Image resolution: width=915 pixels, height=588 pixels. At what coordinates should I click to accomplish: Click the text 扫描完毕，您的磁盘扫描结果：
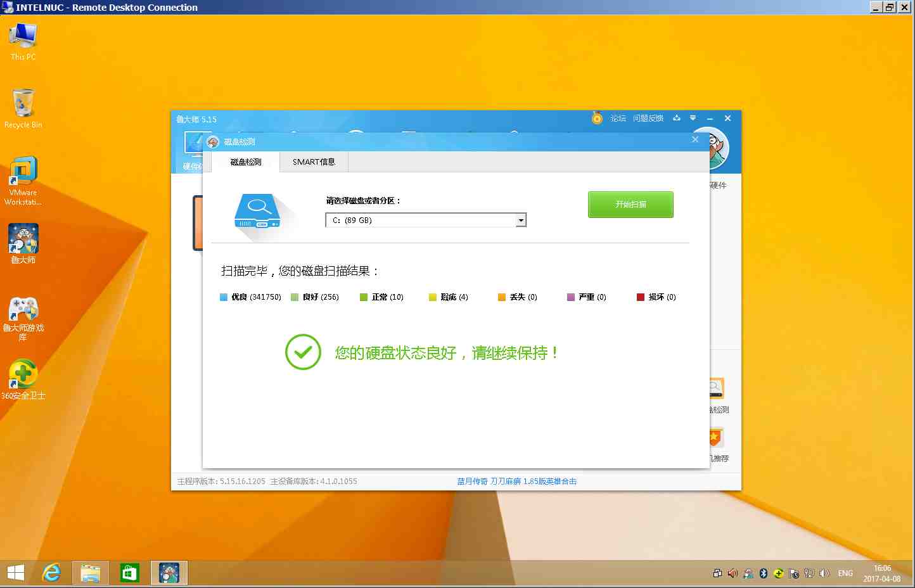point(300,271)
